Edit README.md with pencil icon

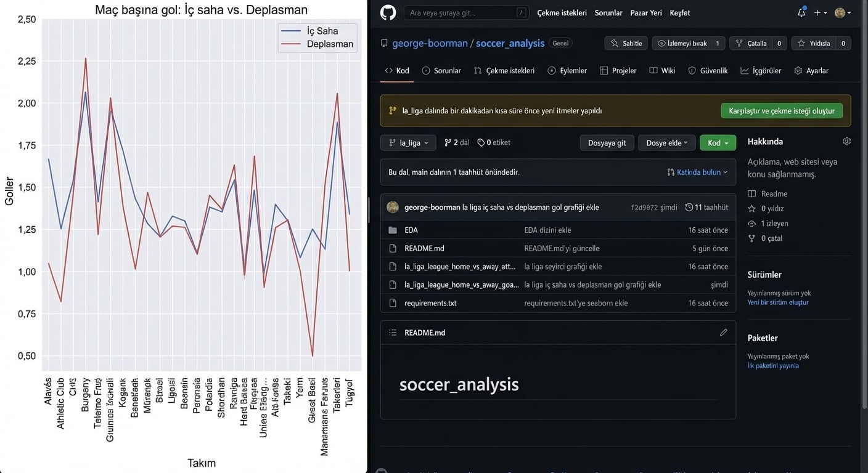(723, 333)
